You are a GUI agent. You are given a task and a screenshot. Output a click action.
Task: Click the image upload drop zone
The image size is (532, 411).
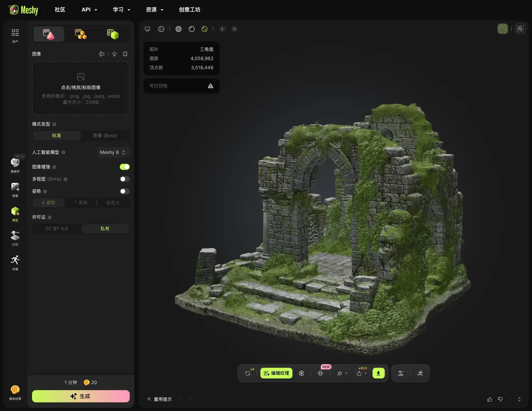[x=81, y=88]
